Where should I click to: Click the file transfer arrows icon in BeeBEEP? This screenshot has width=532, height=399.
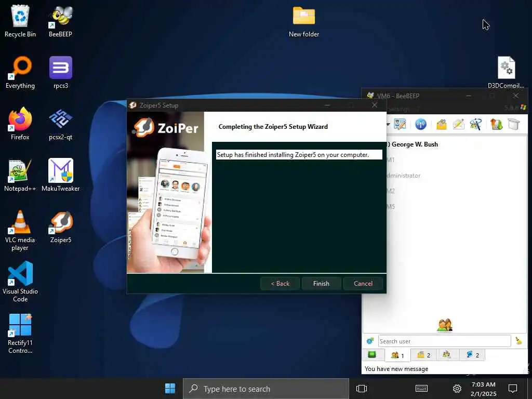point(496,124)
